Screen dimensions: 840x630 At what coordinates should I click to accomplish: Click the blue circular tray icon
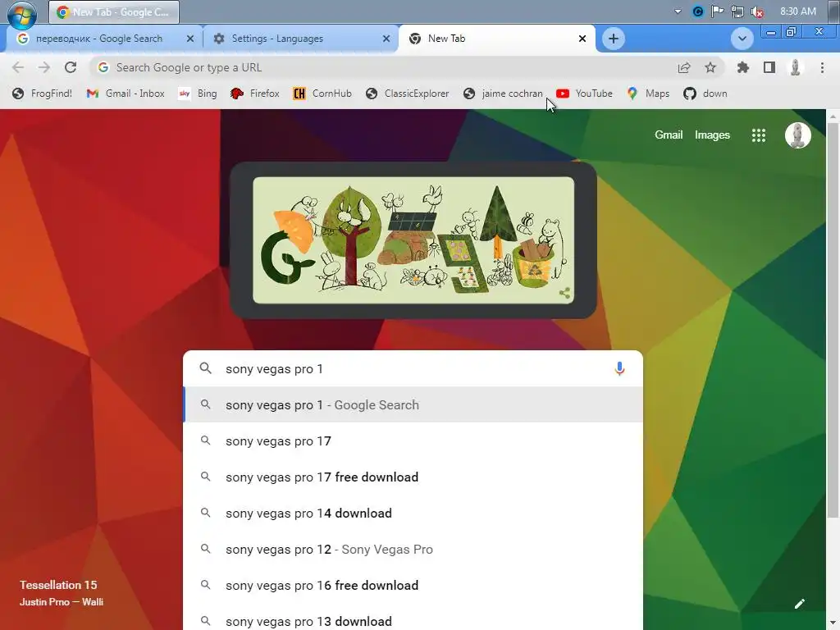click(x=697, y=11)
